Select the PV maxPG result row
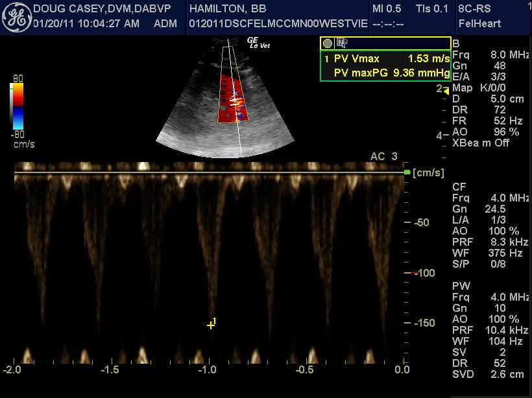Image resolution: width=532 pixels, height=398 pixels. pyautogui.click(x=386, y=73)
